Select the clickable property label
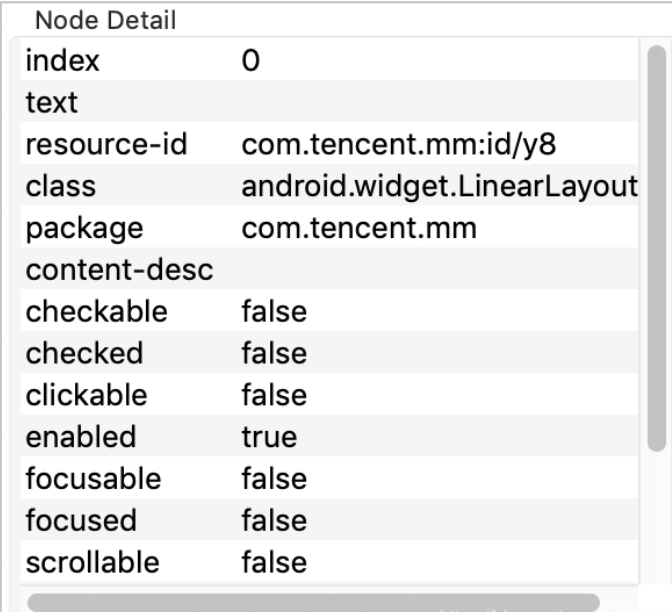 click(x=87, y=395)
